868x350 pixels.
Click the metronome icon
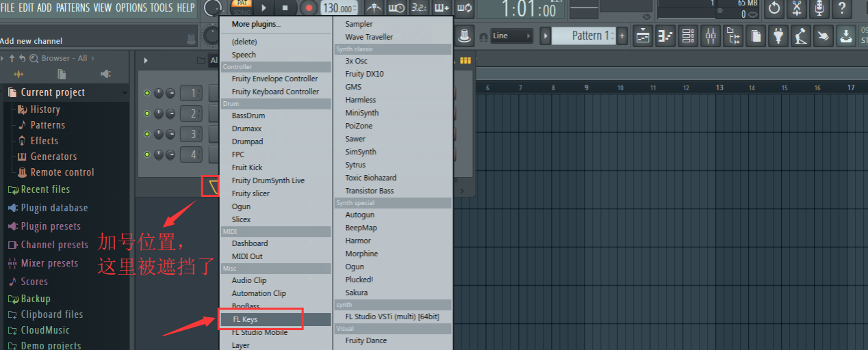pyautogui.click(x=374, y=8)
